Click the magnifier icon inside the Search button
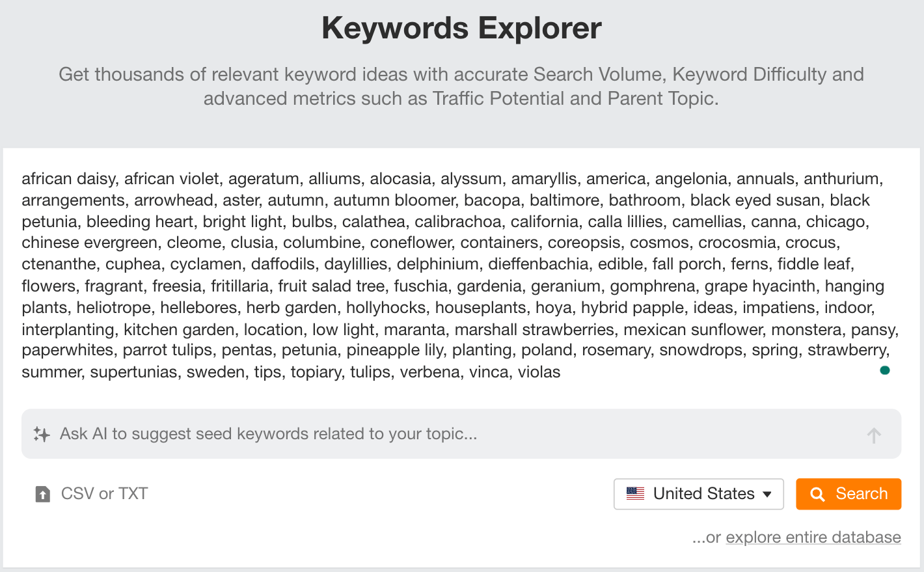Viewport: 924px width, 572px height. click(818, 494)
